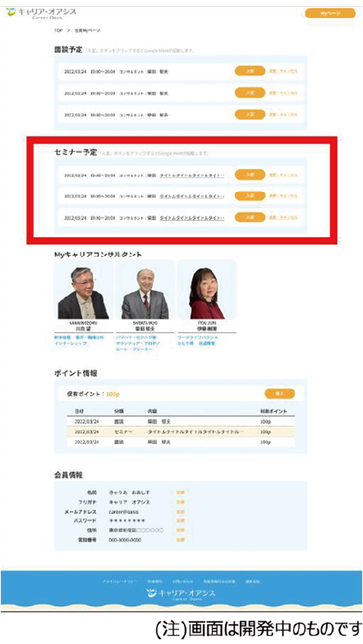
Task: Enter the first seminar with 入室 button
Action: click(x=250, y=175)
